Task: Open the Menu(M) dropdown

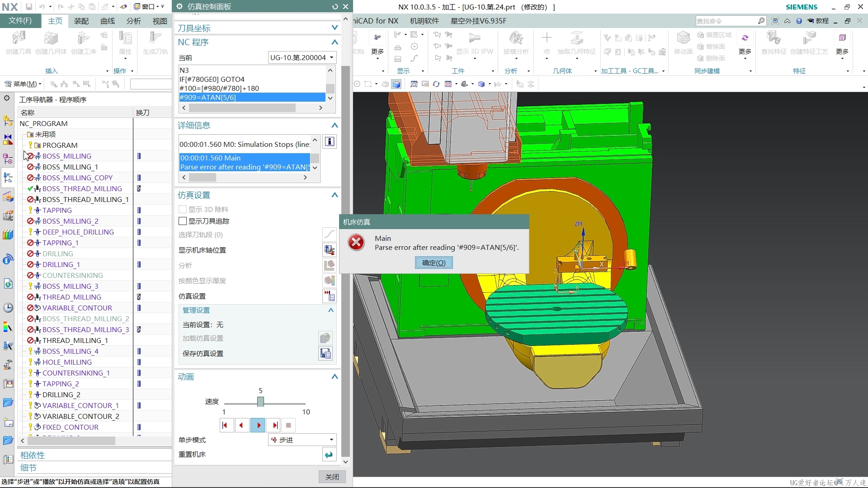Action: tap(23, 84)
